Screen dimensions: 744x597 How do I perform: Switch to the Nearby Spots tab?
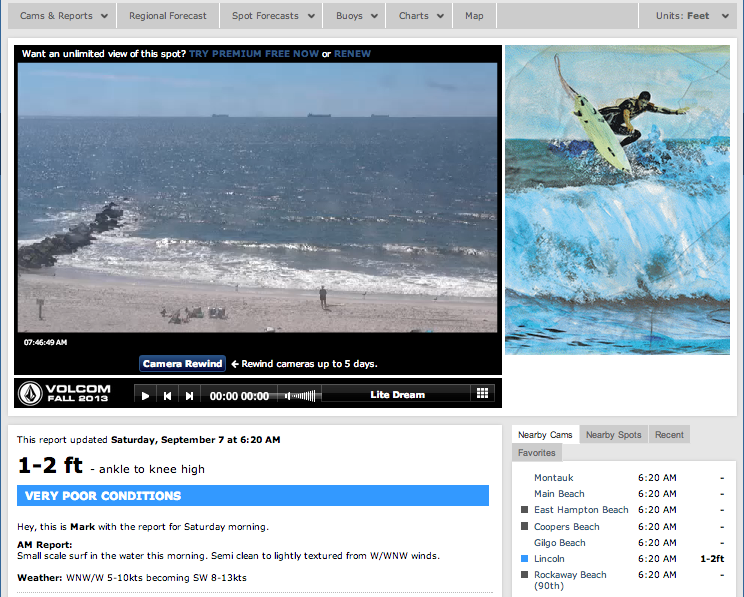[613, 435]
